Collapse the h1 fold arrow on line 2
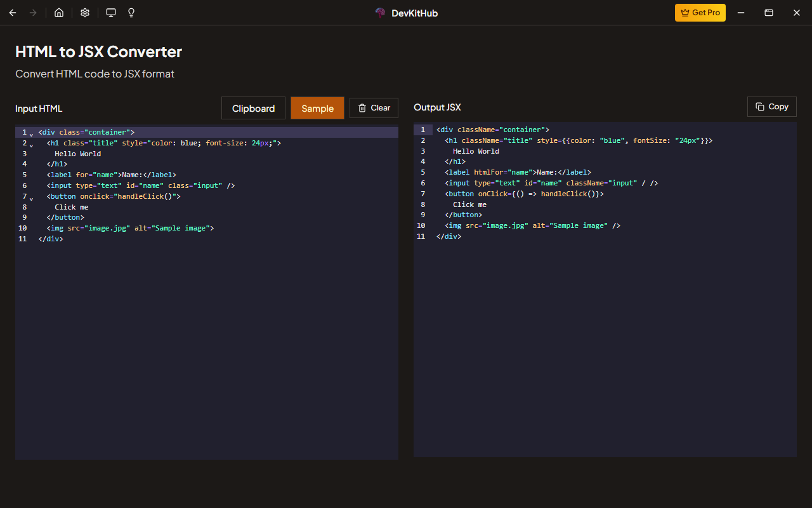Image resolution: width=812 pixels, height=508 pixels. point(32,144)
